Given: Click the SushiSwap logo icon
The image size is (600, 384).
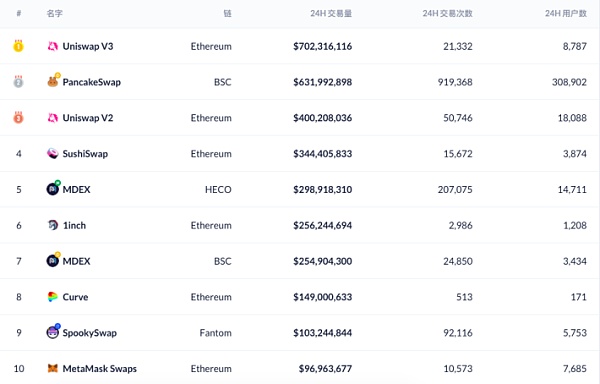Looking at the screenshot, I should [x=52, y=153].
